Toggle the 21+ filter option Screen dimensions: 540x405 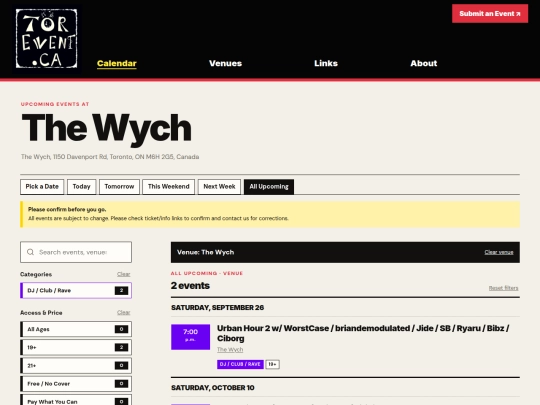76,365
